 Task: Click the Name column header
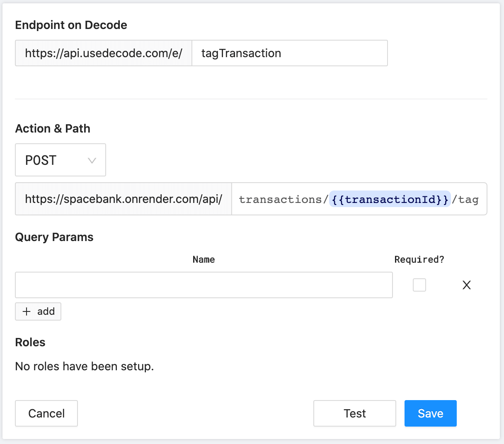[204, 260]
